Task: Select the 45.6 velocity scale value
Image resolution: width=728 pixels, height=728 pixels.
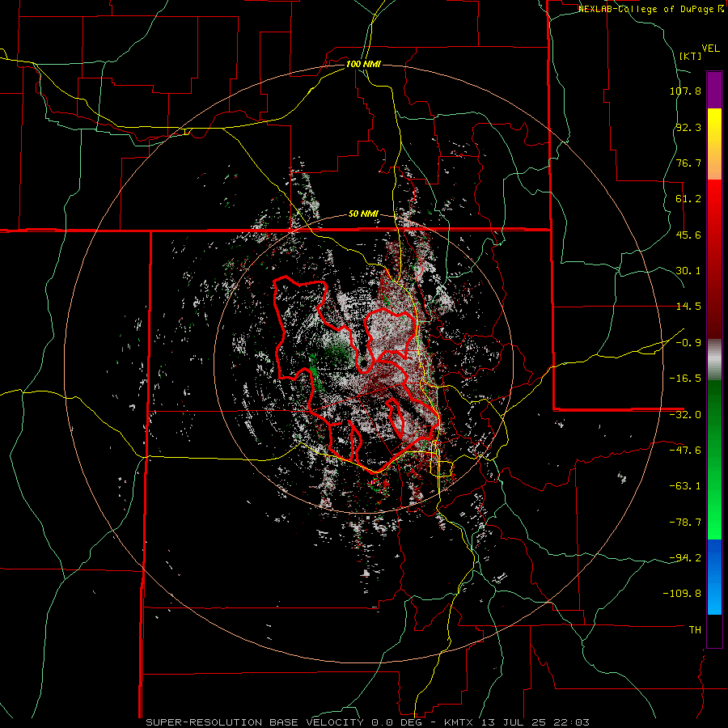Action: (688, 235)
